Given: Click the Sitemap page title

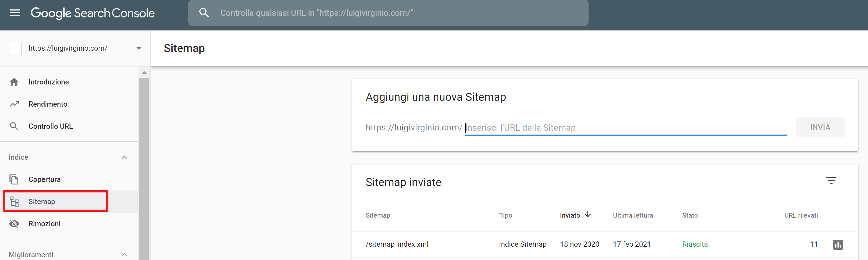Looking at the screenshot, I should pos(184,48).
